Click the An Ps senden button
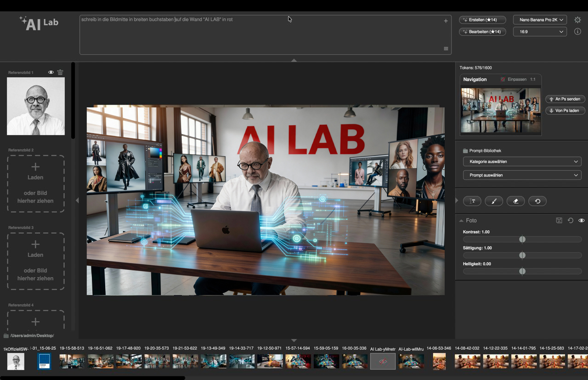 pos(565,99)
